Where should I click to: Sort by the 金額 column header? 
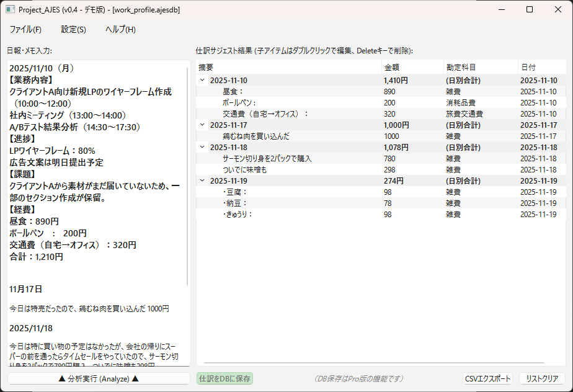[412, 67]
